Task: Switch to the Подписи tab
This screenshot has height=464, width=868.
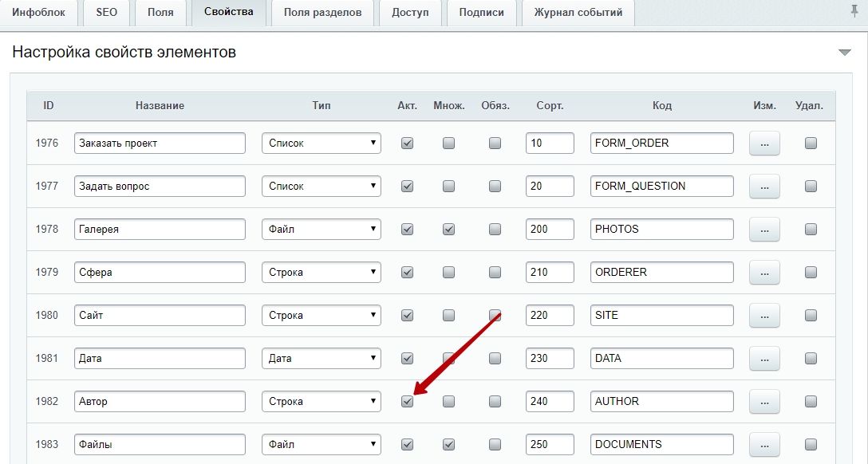Action: [x=482, y=12]
